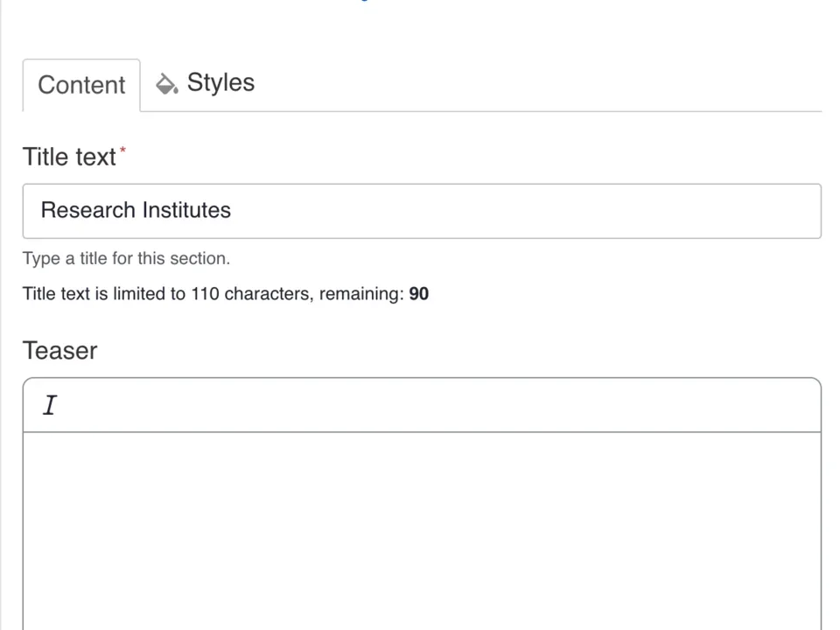This screenshot has width=840, height=630.
Task: Click the Title text field label
Action: point(69,157)
